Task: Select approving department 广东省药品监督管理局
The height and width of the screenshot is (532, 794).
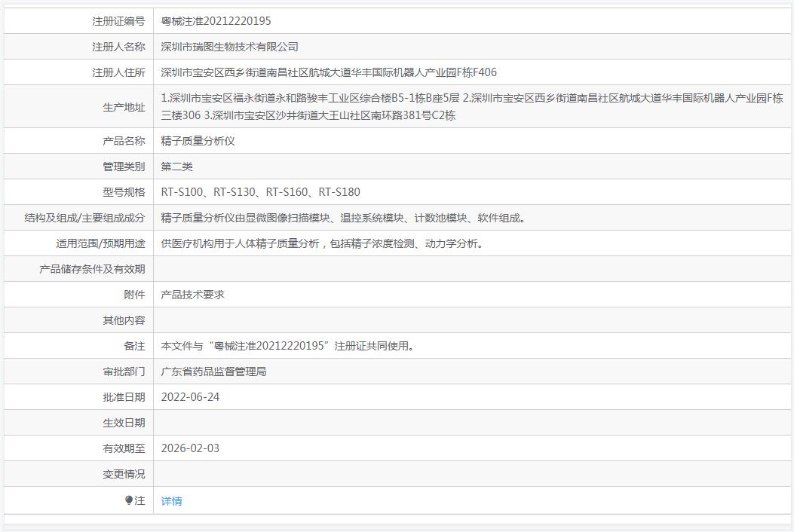Action: pos(213,371)
